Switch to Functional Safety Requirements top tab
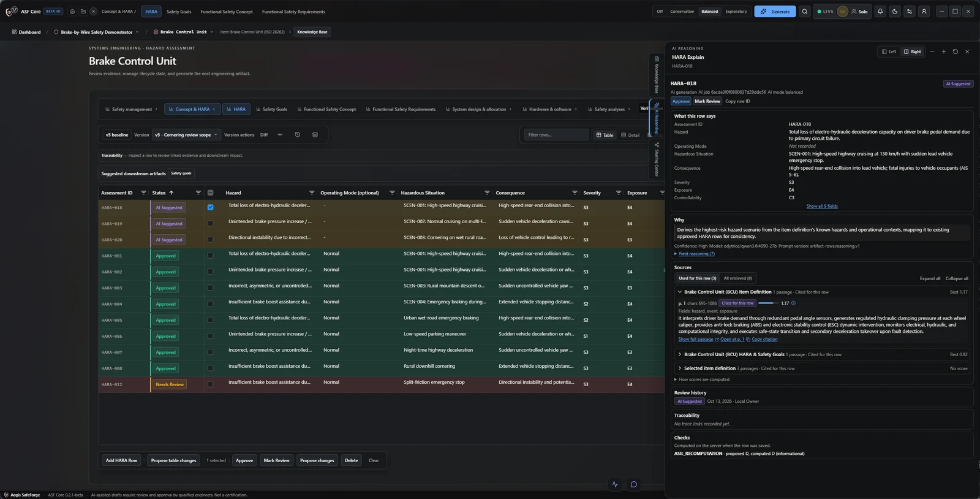This screenshot has width=980, height=499. 293,12
